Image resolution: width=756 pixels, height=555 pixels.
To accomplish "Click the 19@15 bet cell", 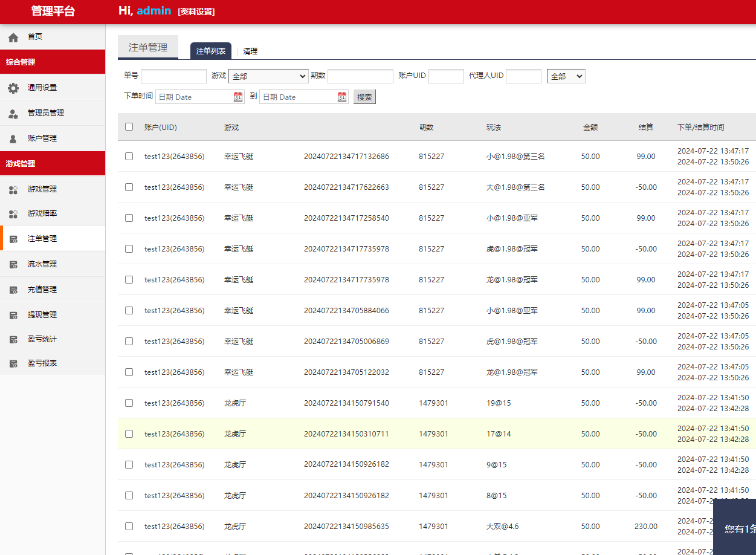I will pos(499,403).
